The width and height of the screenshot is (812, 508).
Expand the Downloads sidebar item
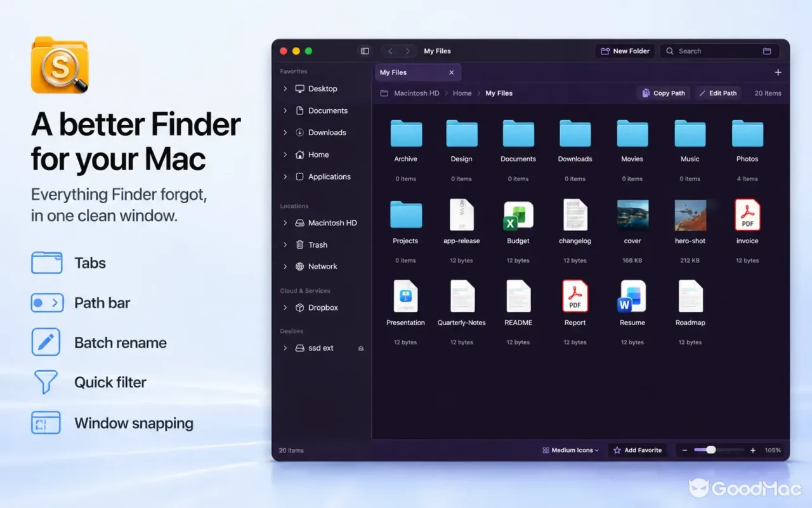(x=285, y=133)
